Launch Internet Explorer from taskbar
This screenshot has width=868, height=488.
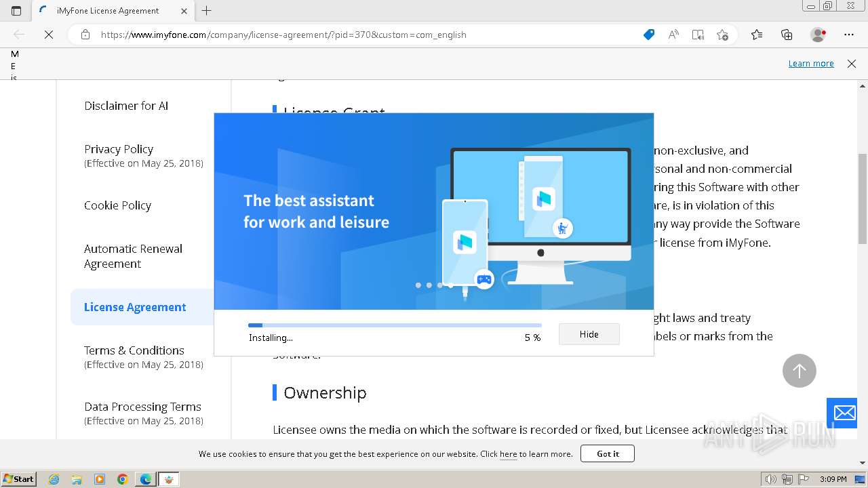[x=54, y=479]
